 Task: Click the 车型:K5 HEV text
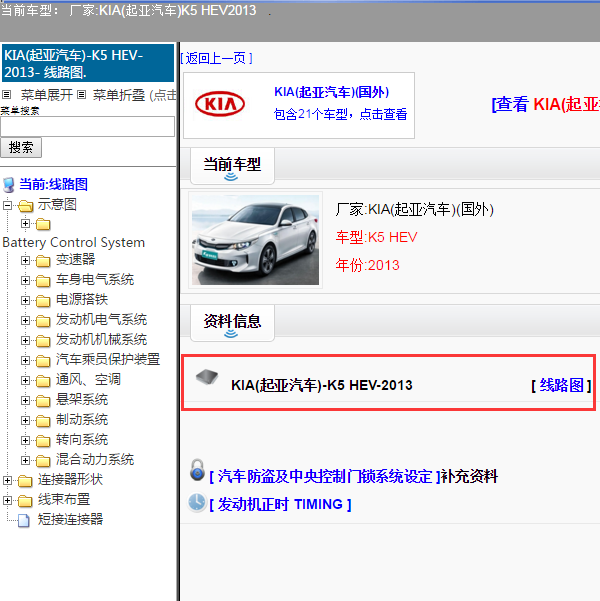(376, 237)
